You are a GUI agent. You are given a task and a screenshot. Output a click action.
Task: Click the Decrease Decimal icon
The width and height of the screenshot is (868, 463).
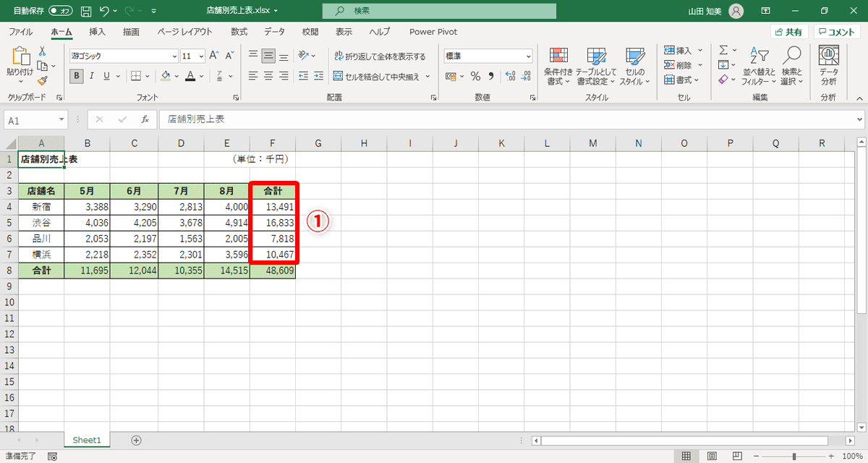click(x=524, y=76)
